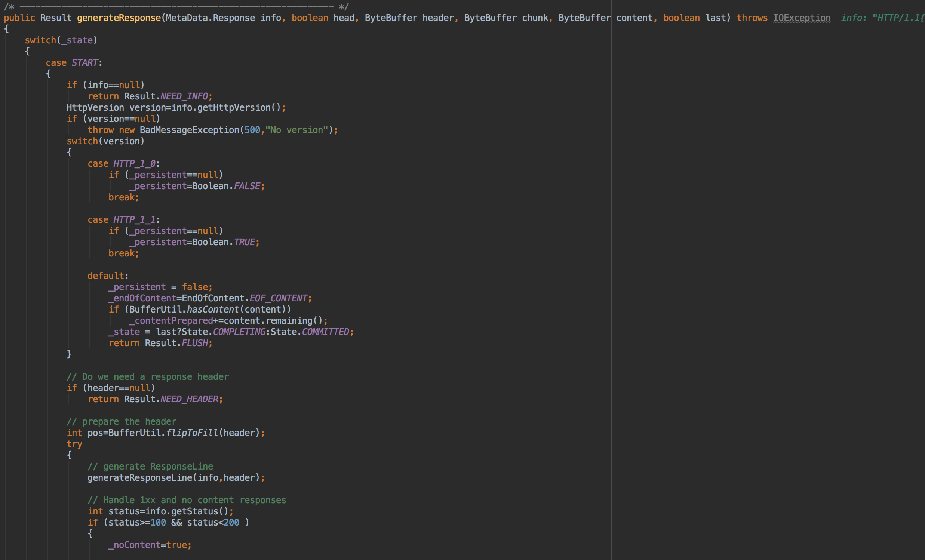
Task: Click the IOException in the throws clause
Action: [802, 18]
